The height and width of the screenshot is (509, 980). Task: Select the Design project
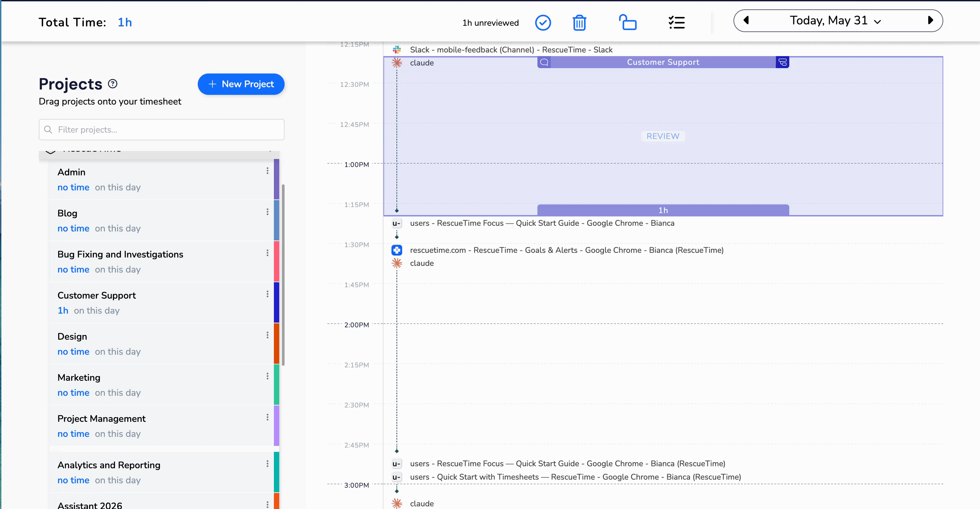162,344
